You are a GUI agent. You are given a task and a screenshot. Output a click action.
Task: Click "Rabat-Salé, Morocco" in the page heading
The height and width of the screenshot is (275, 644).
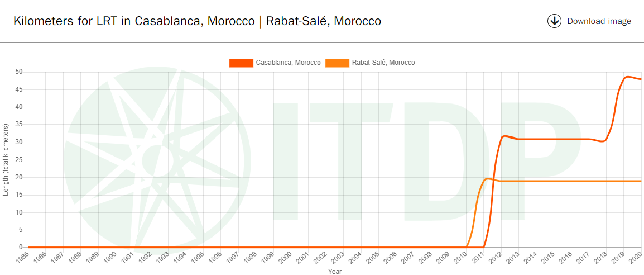[x=324, y=21]
